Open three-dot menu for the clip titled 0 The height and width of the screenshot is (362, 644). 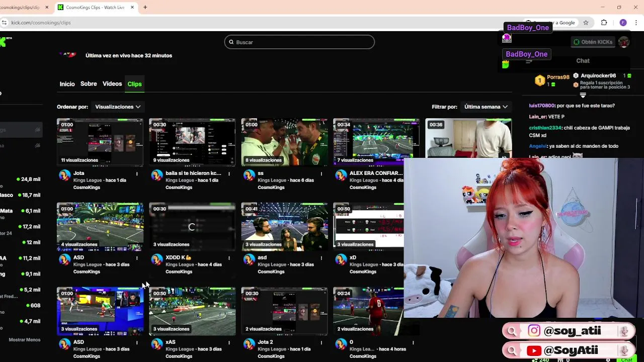[x=413, y=342]
